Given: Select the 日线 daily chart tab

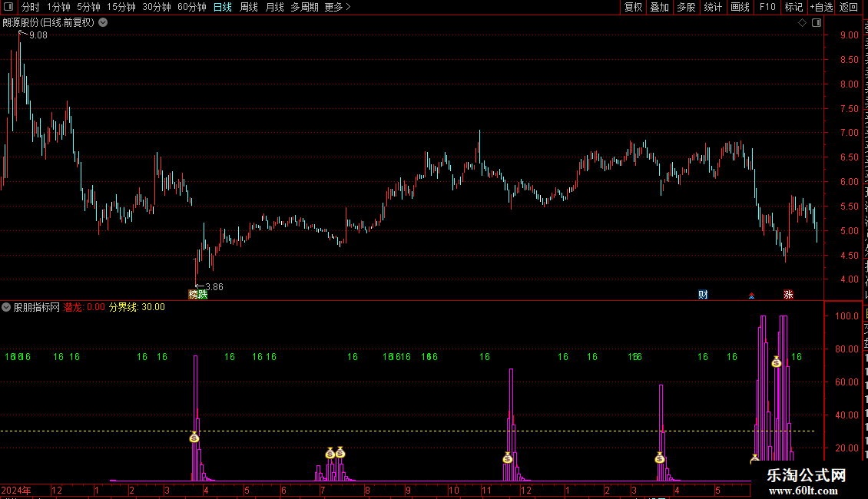Looking at the screenshot, I should pos(223,7).
